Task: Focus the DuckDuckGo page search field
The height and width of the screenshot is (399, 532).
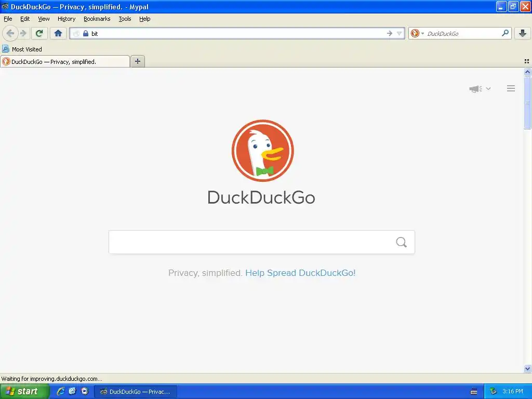Action: tap(262, 242)
